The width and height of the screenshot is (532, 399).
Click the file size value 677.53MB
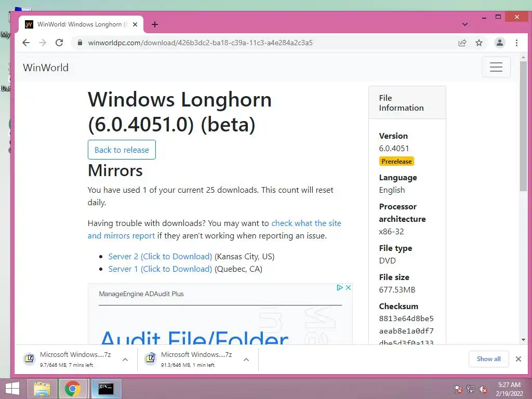click(x=397, y=290)
